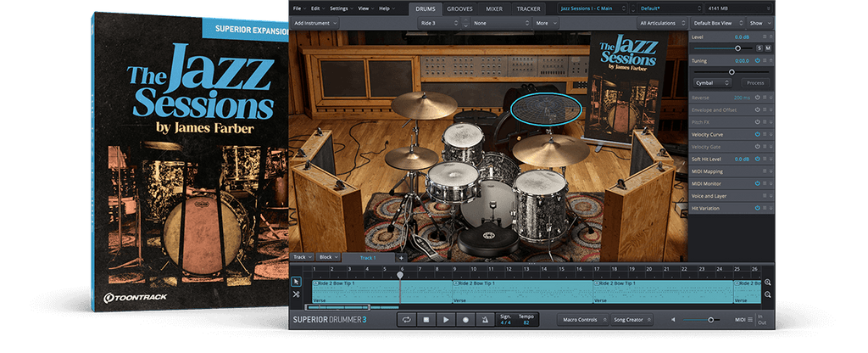The width and height of the screenshot is (868, 353).
Task: Click the Process button
Action: 755,82
